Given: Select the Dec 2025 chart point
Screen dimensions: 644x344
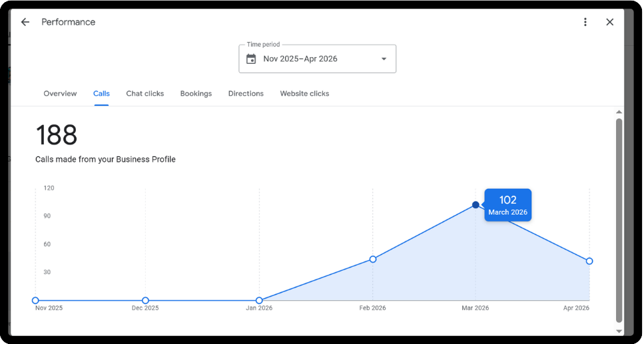Looking at the screenshot, I should pos(145,301).
